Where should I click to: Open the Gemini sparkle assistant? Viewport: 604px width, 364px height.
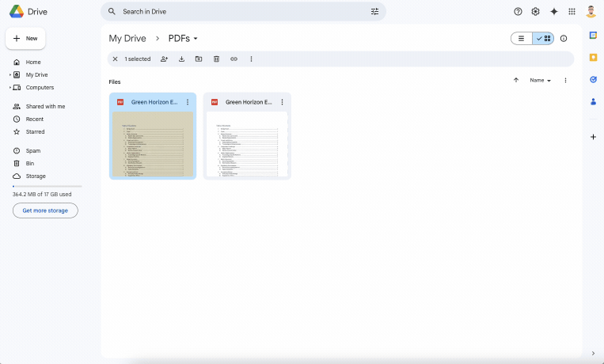[554, 12]
